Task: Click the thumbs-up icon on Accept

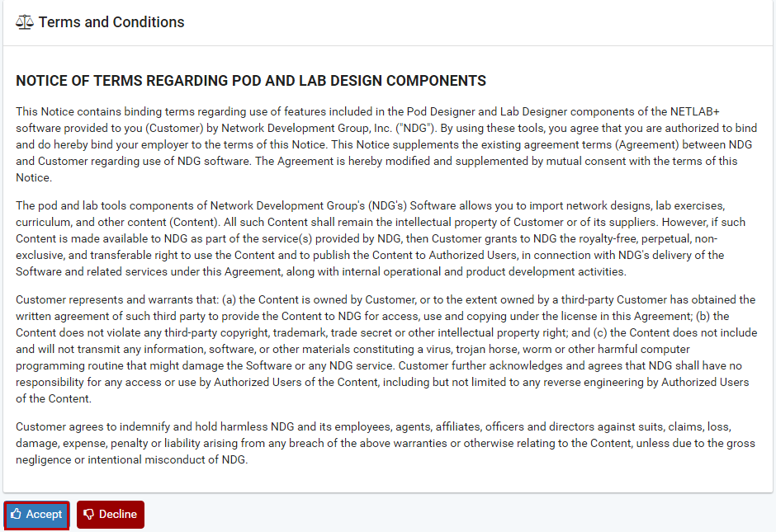Action: click(16, 515)
